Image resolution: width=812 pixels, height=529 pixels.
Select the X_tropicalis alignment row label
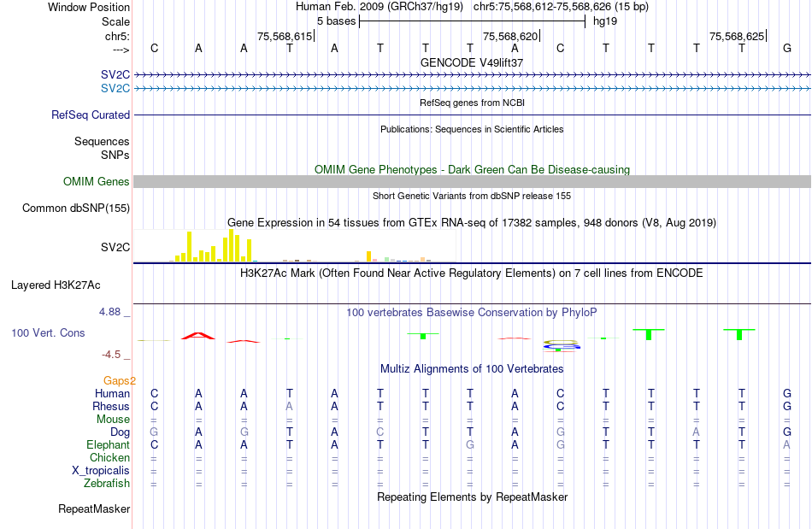[101, 471]
